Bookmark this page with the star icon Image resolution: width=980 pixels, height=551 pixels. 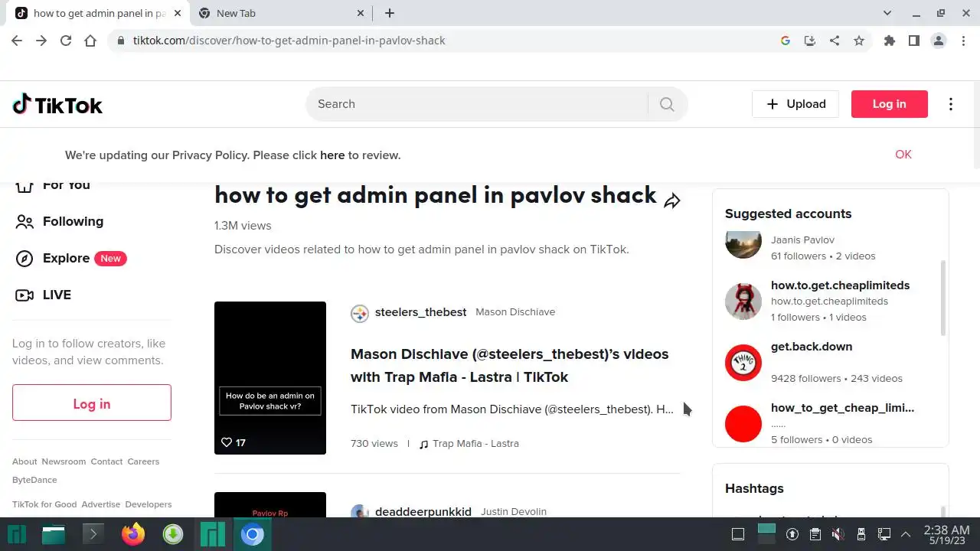(x=859, y=41)
